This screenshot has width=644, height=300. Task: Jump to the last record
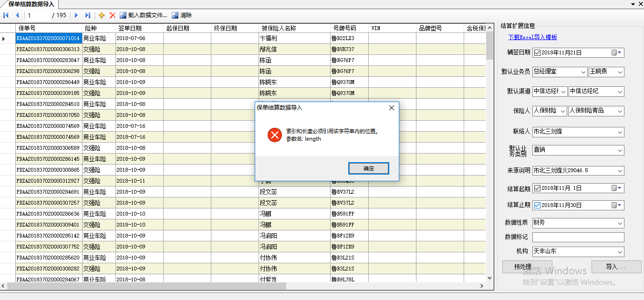pos(87,15)
